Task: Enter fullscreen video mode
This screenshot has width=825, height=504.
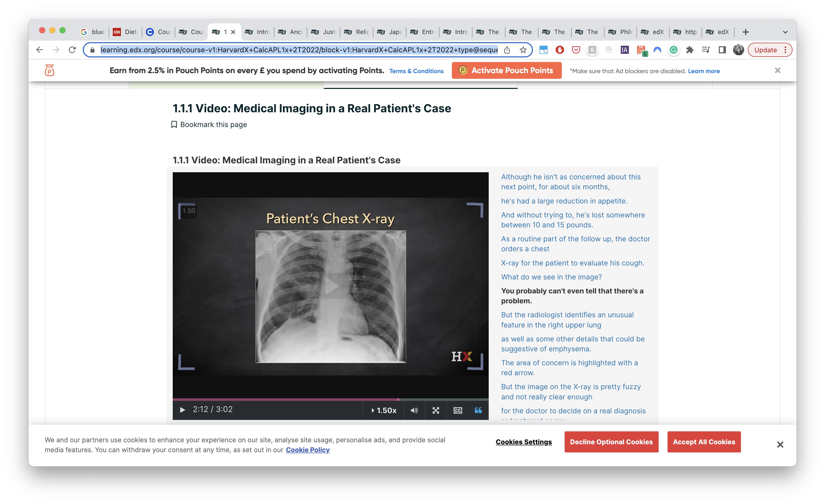Action: 436,410
